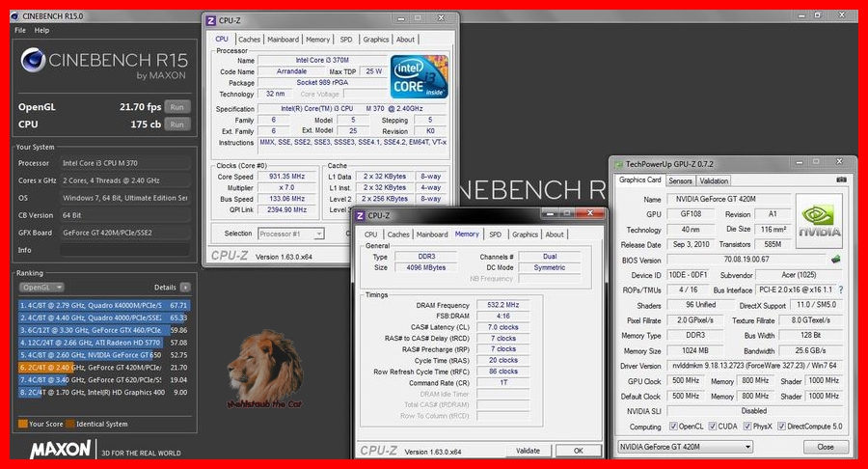Viewport: 868px width, 469px height.
Task: Open Mainboard tab in front CPU-Z window
Action: click(x=432, y=234)
